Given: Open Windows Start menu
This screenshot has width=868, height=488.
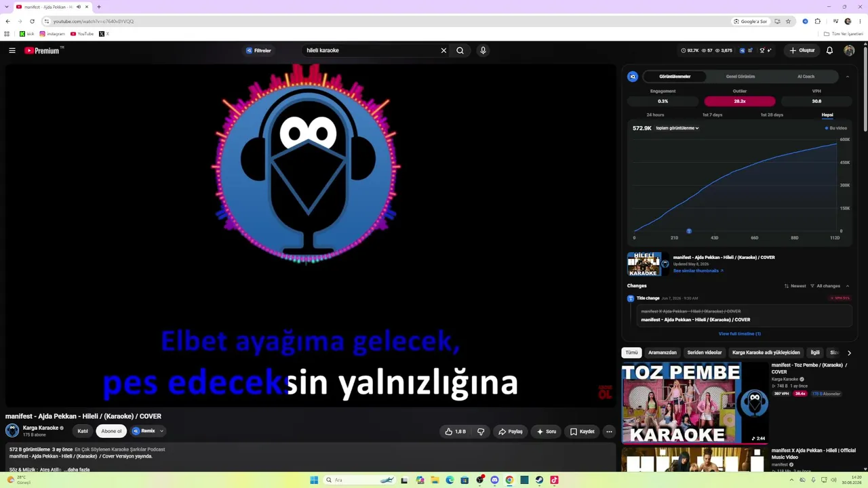Looking at the screenshot, I should tap(314, 480).
